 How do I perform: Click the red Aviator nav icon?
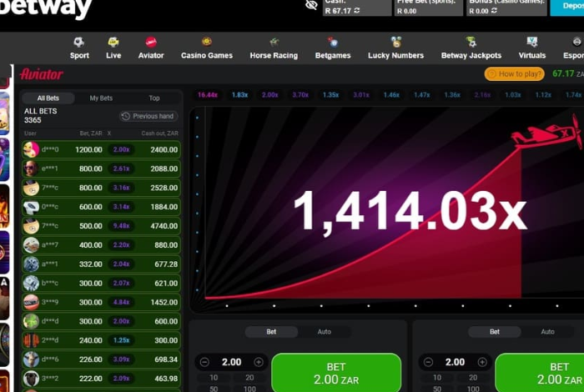[x=151, y=42]
